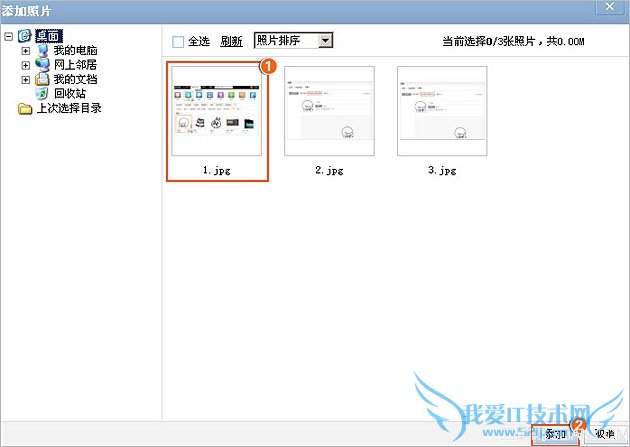Tick the Select All (全选) checkbox
The height and width of the screenshot is (447, 630).
[178, 41]
